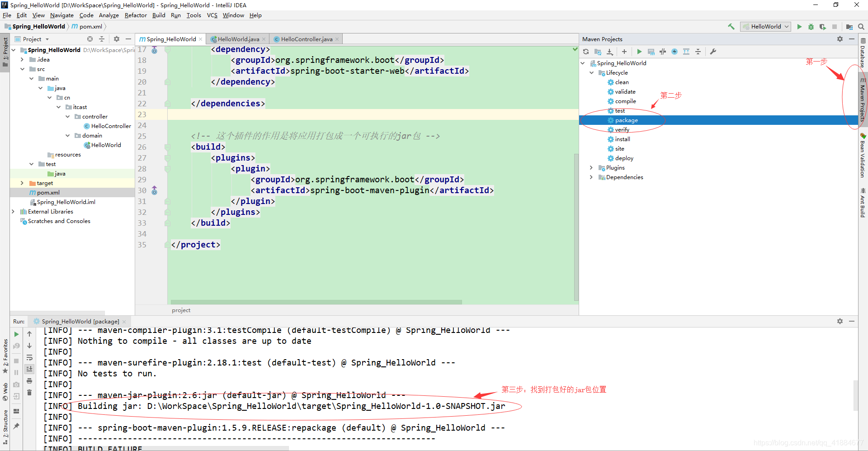Expand the target folder in Project tree
The height and width of the screenshot is (451, 868).
click(22, 183)
